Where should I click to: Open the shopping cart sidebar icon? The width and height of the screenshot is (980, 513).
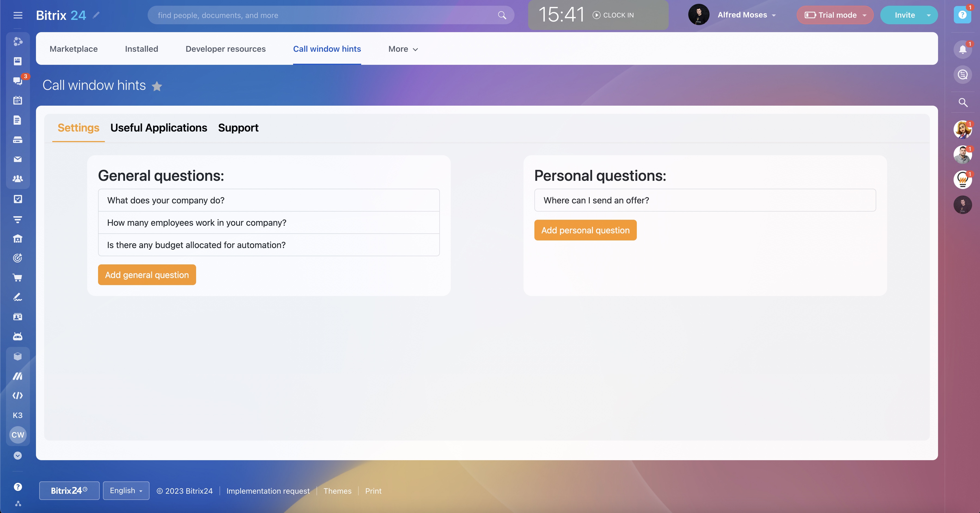pos(17,278)
